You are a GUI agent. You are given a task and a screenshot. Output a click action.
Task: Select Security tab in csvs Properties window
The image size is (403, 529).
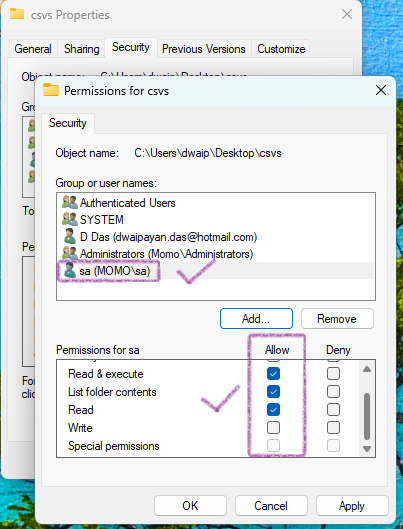pos(131,47)
